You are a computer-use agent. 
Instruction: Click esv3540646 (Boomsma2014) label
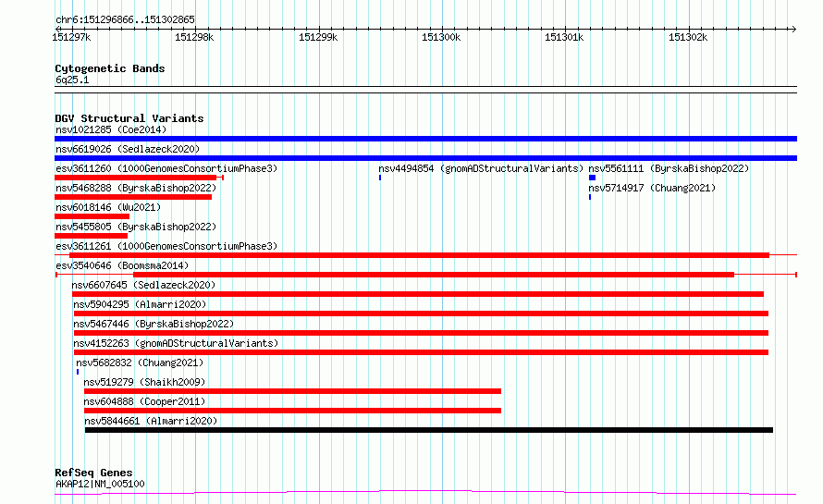122,265
